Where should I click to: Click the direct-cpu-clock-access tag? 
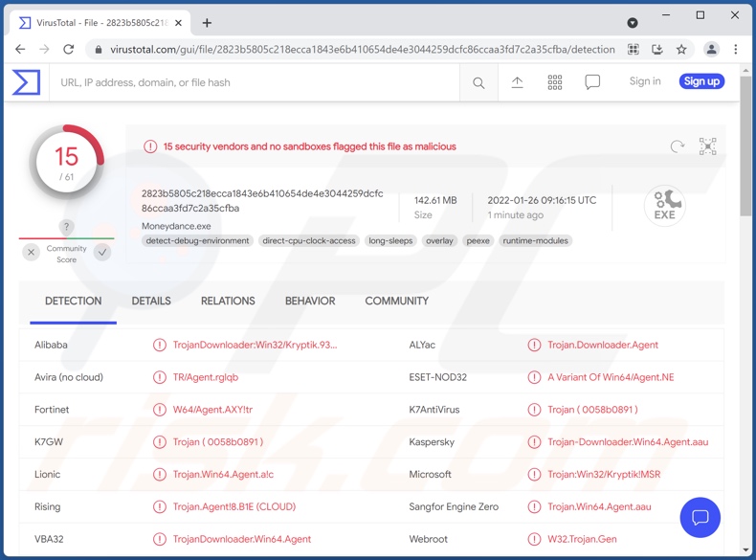click(x=308, y=240)
